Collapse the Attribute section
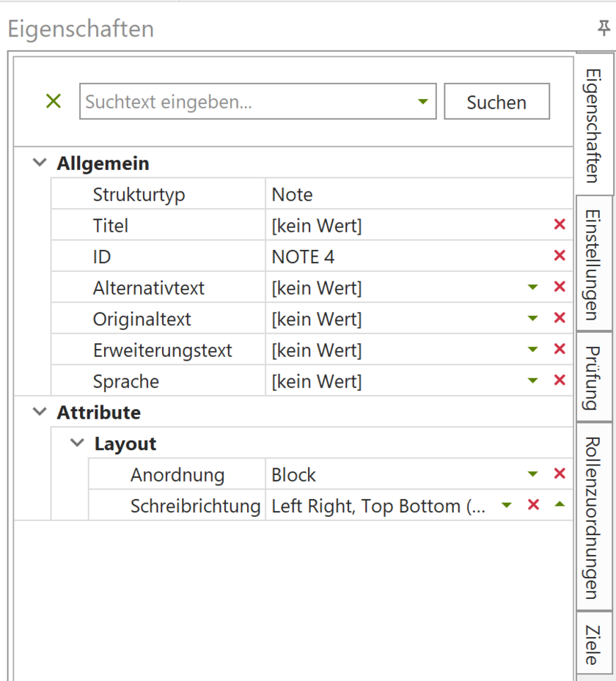The height and width of the screenshot is (681, 616). [x=39, y=412]
